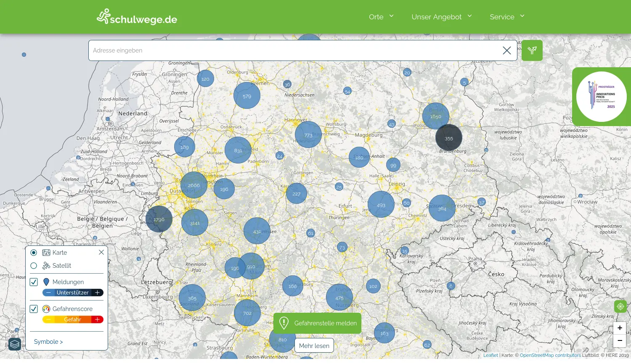
Task: Expand the Service dropdown
Action: [507, 17]
